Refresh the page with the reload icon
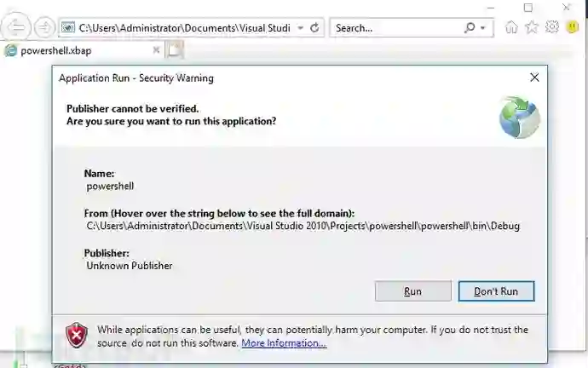This screenshot has width=588, height=368. click(314, 27)
